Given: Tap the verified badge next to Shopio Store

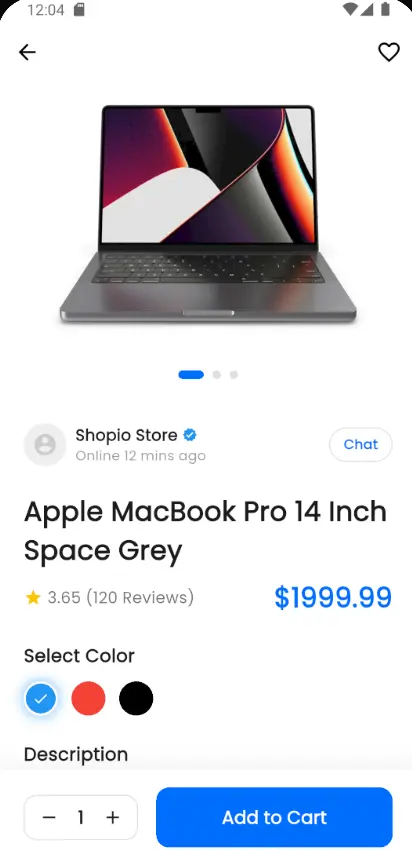Looking at the screenshot, I should pyautogui.click(x=190, y=435).
